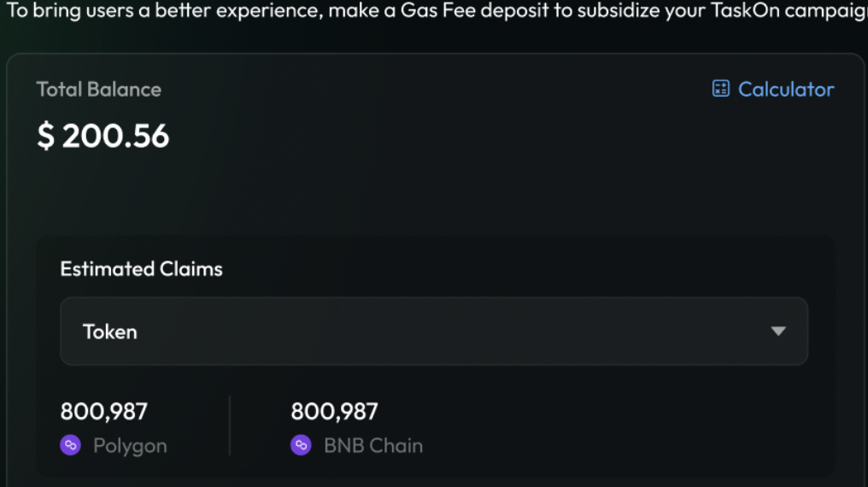Screen dimensions: 868x487
Task: Click the divider between Polygon and BNB
Action: click(x=230, y=425)
